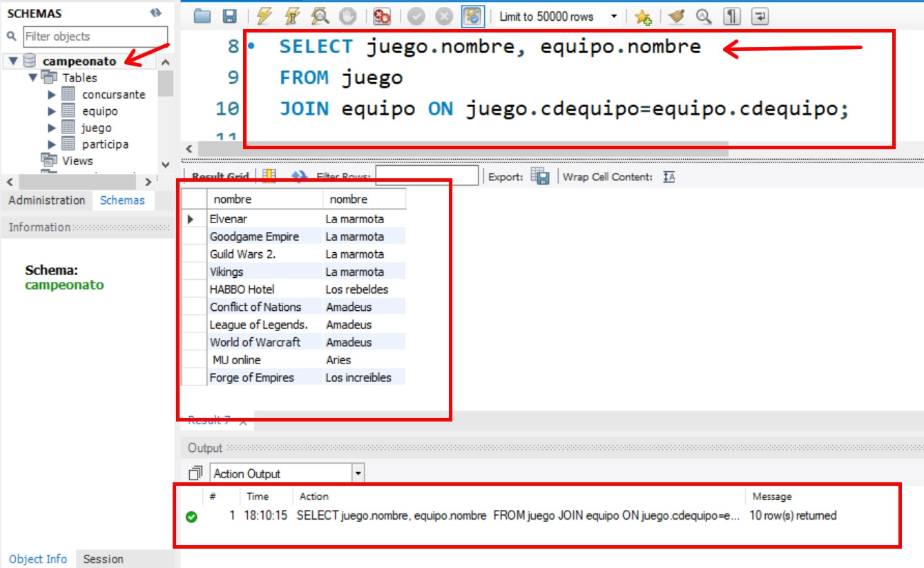Click editor horizontal scroll left arrow
Image resolution: width=924 pixels, height=568 pixels.
tap(189, 149)
